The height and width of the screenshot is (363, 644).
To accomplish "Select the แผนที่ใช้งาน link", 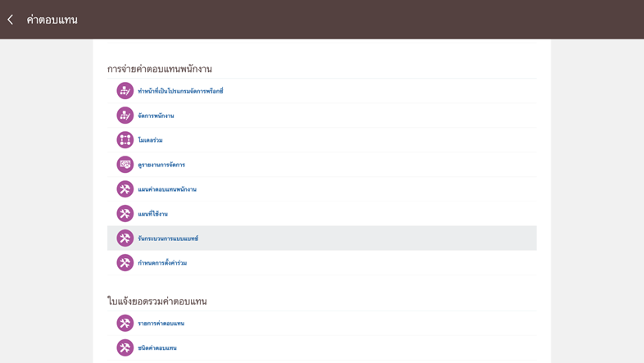I will [x=152, y=215].
